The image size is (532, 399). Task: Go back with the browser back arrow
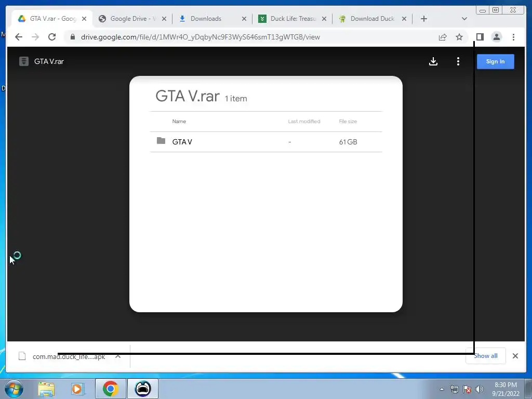click(19, 37)
